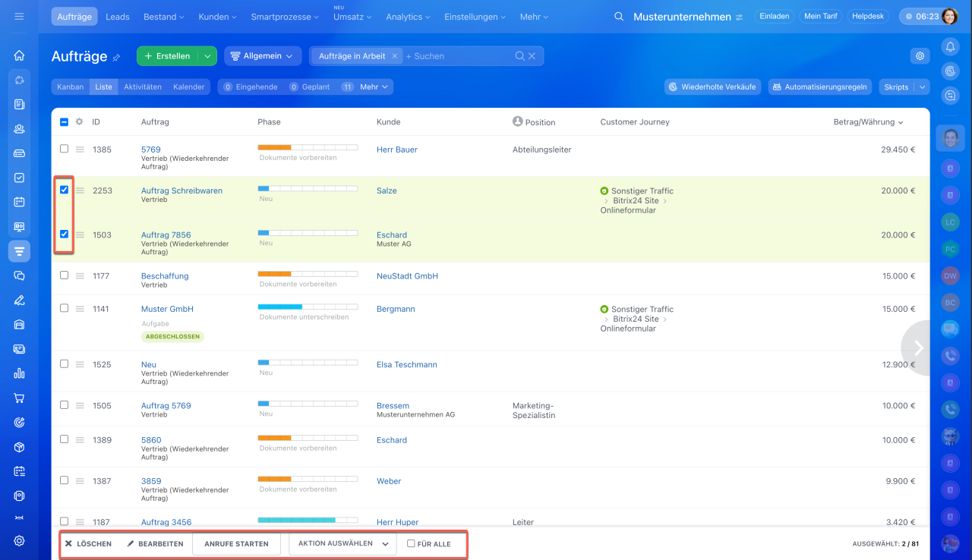
Task: Open the shopping cart sidebar icon
Action: [x=19, y=398]
